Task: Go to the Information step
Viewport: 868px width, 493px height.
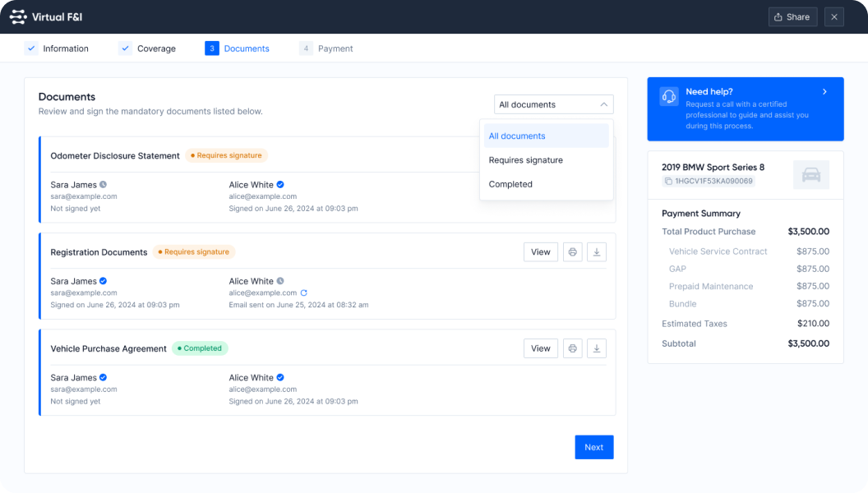Action: [57, 48]
